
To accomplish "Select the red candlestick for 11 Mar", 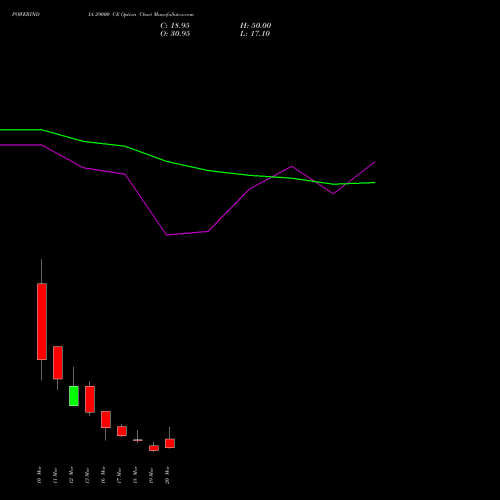I will coord(58,363).
